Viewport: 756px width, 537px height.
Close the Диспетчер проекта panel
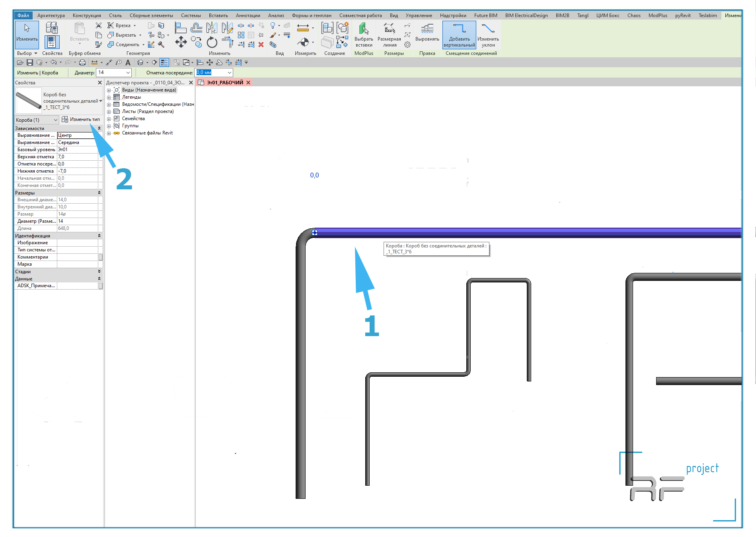[x=191, y=83]
